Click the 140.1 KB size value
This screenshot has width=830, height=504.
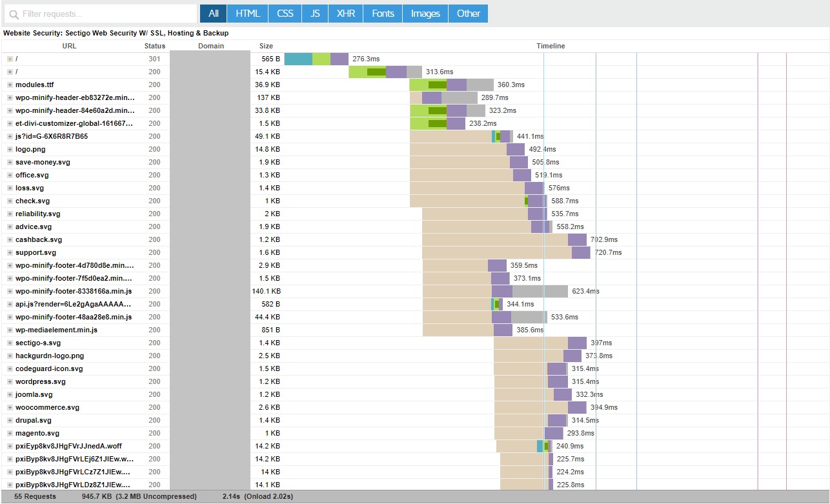pyautogui.click(x=266, y=291)
